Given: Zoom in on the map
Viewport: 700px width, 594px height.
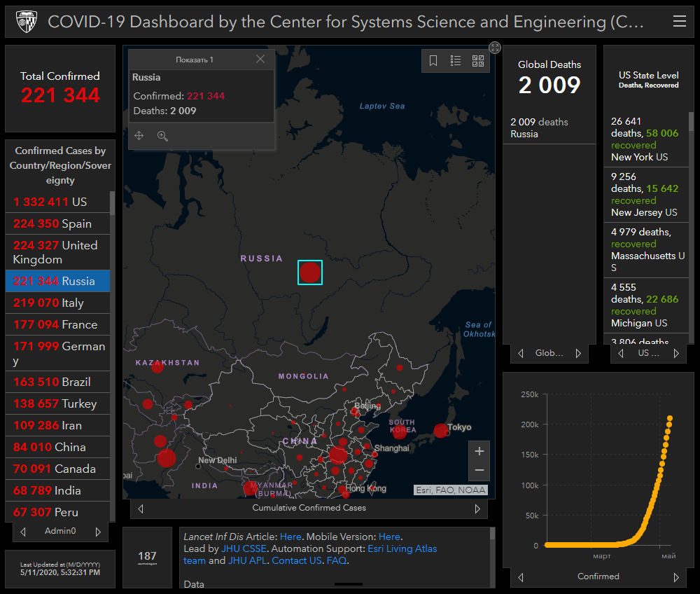Looking at the screenshot, I should point(479,451).
